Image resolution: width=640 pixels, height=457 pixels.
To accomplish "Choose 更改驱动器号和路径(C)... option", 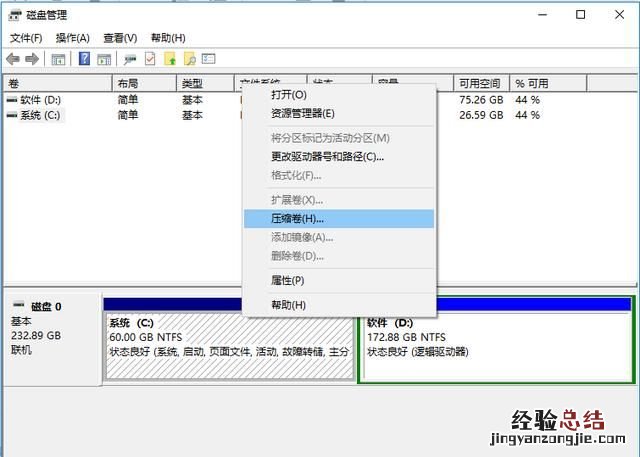I will pyautogui.click(x=339, y=157).
